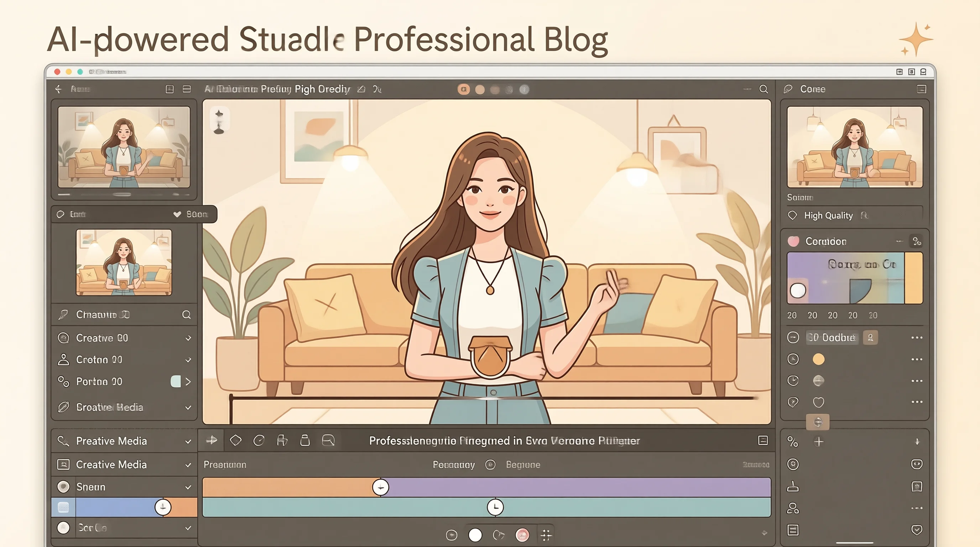Open the Portno 20 arrow
The image size is (980, 547).
[x=188, y=381]
